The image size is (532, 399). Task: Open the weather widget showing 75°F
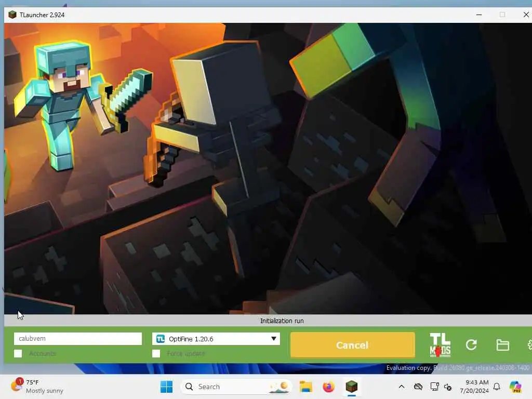(37, 387)
